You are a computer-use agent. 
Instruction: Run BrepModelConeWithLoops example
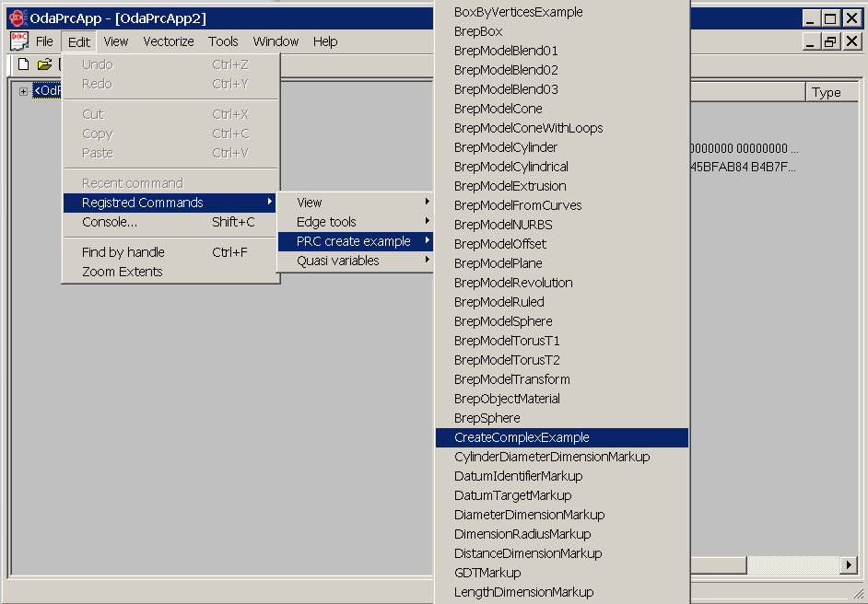tap(562, 128)
